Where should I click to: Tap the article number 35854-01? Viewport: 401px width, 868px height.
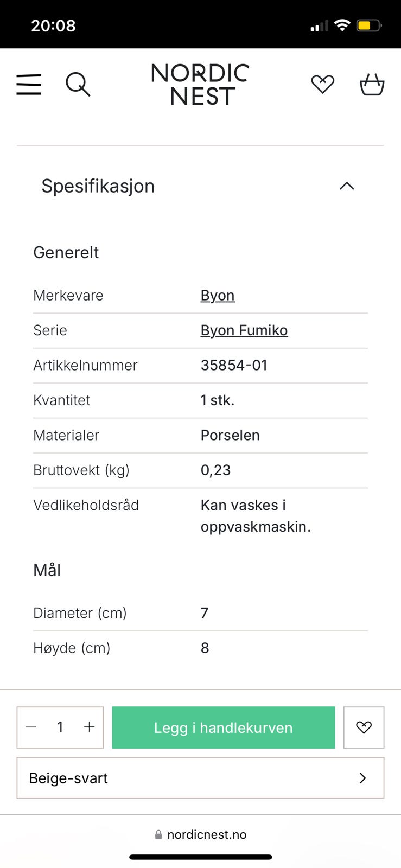click(x=234, y=365)
